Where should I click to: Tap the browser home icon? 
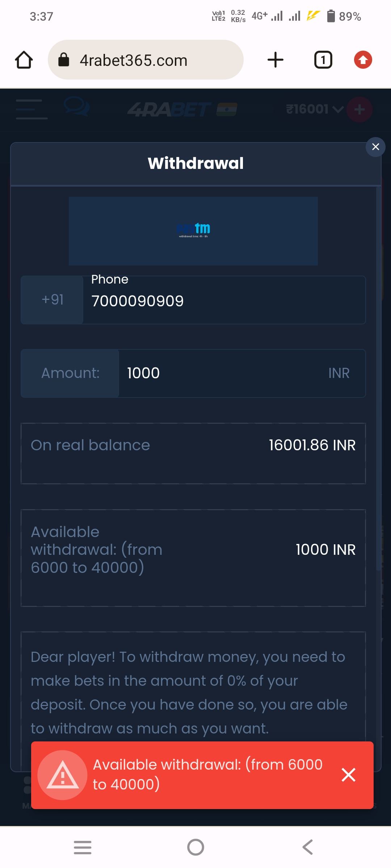24,60
